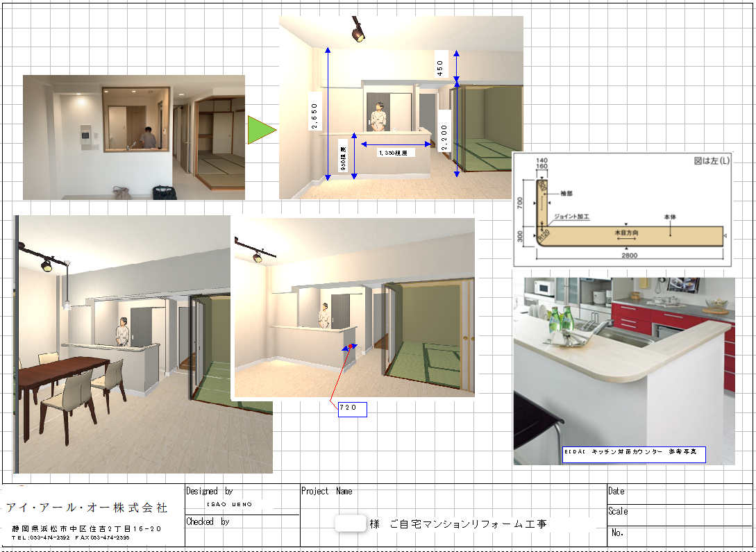Click the "No." field in title block

618,533
